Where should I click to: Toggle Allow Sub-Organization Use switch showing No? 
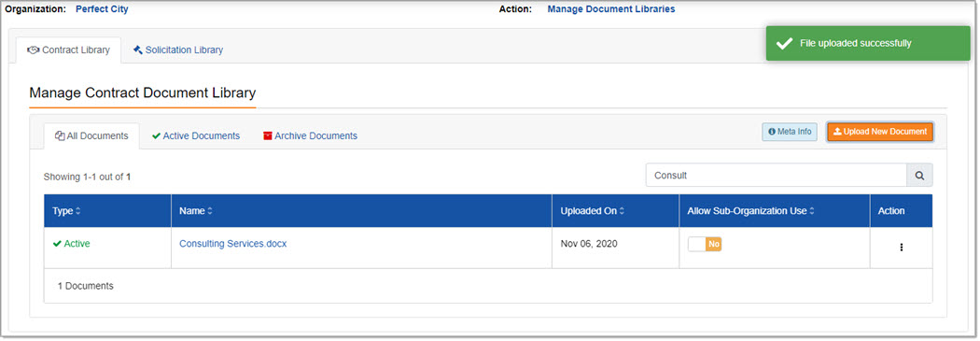click(x=705, y=244)
